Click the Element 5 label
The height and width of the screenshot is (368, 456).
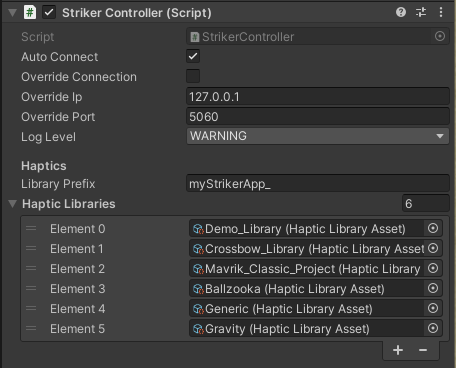pyautogui.click(x=78, y=329)
